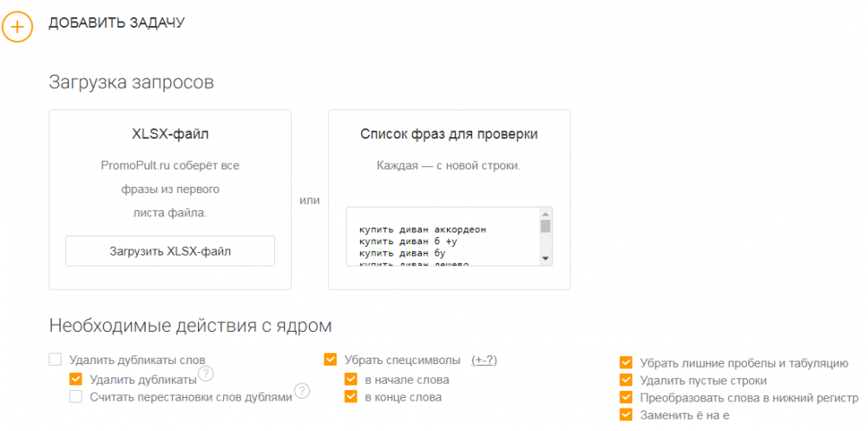Toggle the "Заменить ё на е" checkbox
This screenshot has height=431, width=868.
pyautogui.click(x=626, y=414)
